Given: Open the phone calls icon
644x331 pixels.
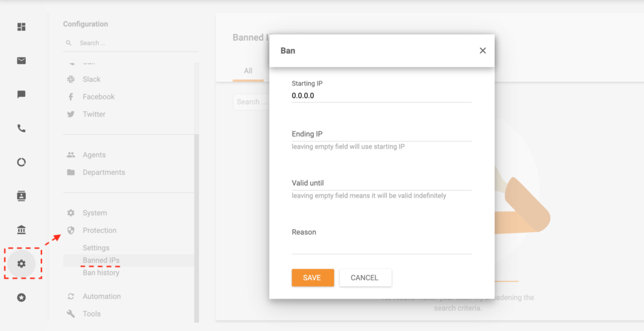Looking at the screenshot, I should [21, 128].
